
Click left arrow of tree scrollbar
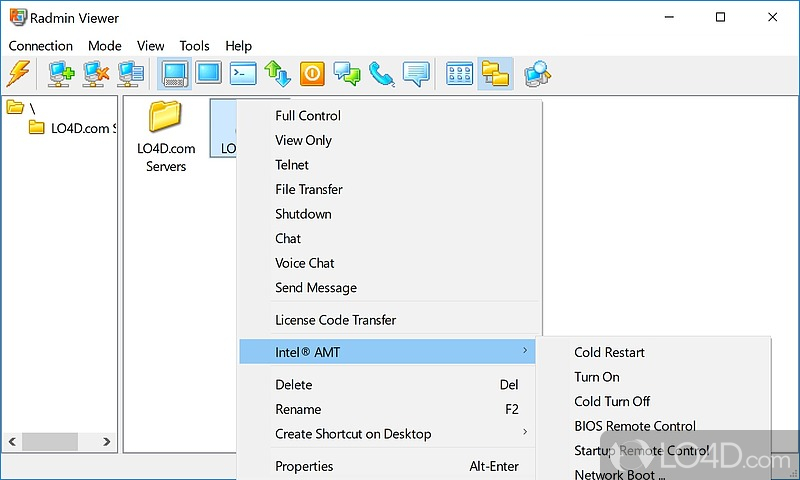(12, 441)
